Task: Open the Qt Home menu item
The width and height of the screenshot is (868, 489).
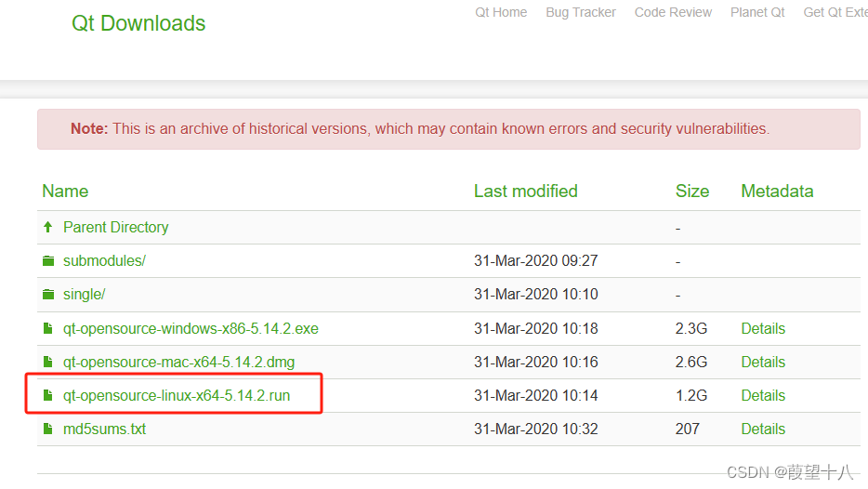Action: pos(501,12)
